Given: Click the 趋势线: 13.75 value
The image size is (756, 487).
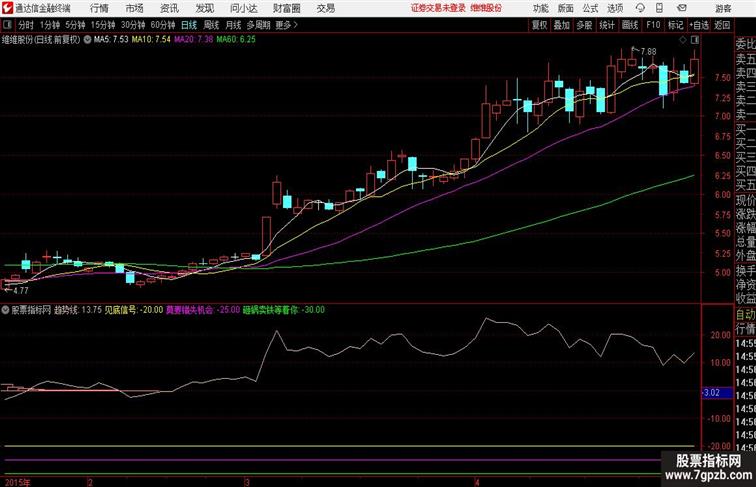Looking at the screenshot, I should point(78,310).
